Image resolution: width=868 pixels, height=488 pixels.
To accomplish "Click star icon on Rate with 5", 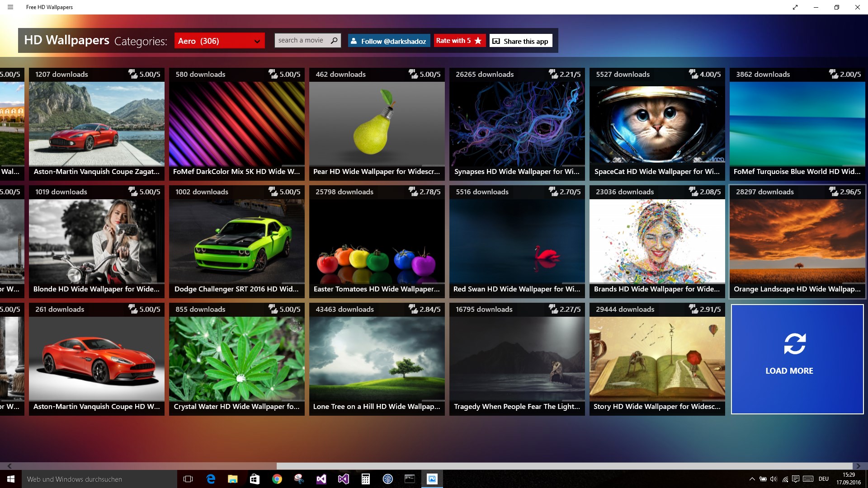I will pyautogui.click(x=478, y=41).
